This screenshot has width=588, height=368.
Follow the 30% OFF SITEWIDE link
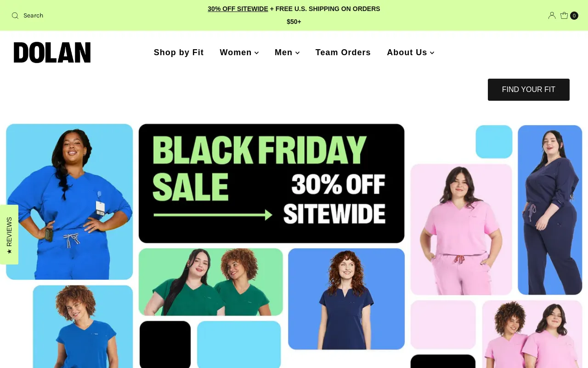pyautogui.click(x=238, y=9)
